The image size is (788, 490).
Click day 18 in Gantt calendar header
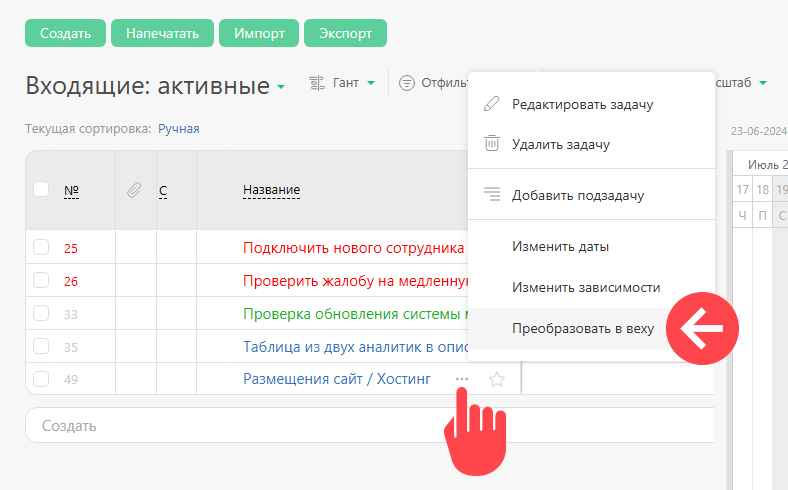[x=762, y=189]
